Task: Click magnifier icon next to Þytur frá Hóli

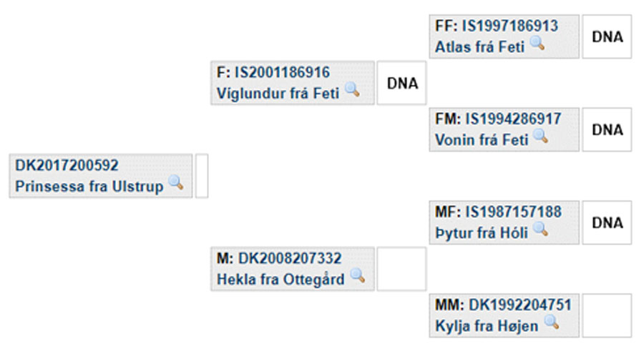Action: click(x=540, y=229)
